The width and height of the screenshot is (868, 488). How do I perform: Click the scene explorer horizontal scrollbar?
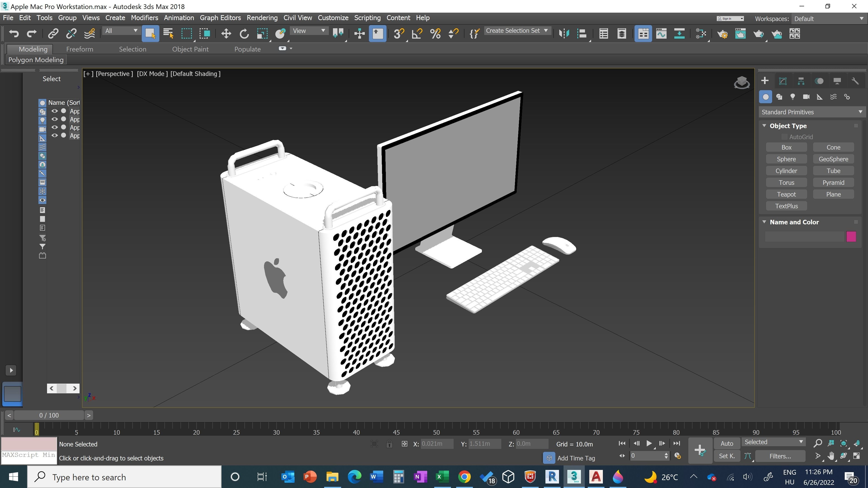pyautogui.click(x=63, y=388)
